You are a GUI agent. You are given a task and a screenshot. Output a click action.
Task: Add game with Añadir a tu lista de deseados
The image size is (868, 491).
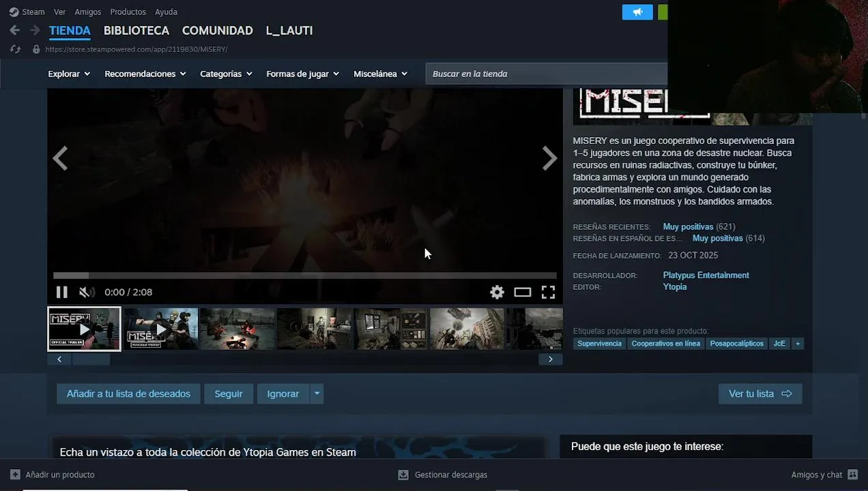(128, 393)
